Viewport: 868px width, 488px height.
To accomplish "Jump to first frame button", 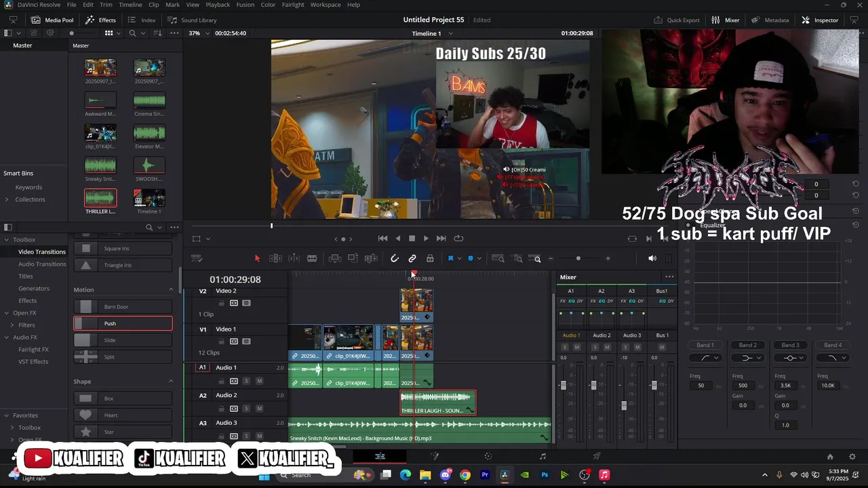I will click(x=382, y=239).
